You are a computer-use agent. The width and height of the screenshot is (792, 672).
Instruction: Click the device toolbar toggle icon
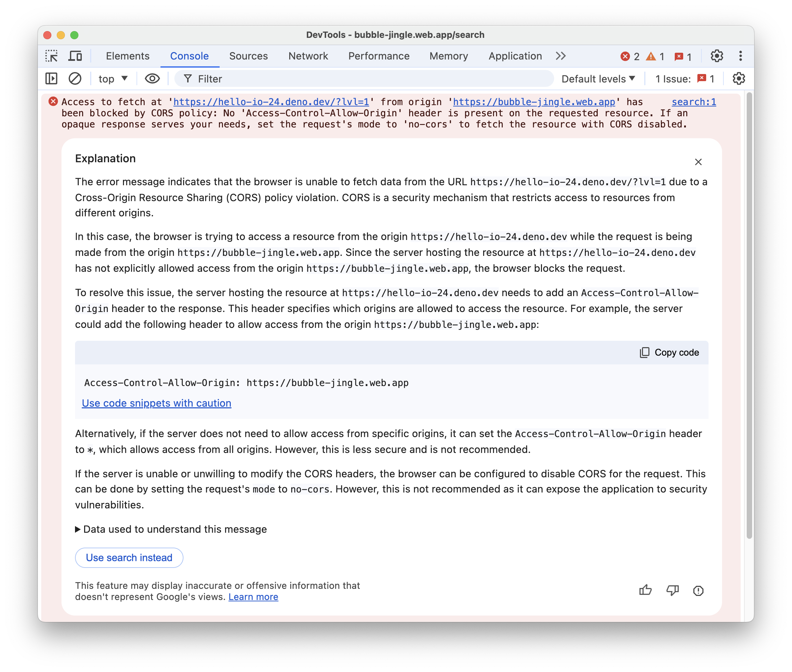pyautogui.click(x=75, y=55)
